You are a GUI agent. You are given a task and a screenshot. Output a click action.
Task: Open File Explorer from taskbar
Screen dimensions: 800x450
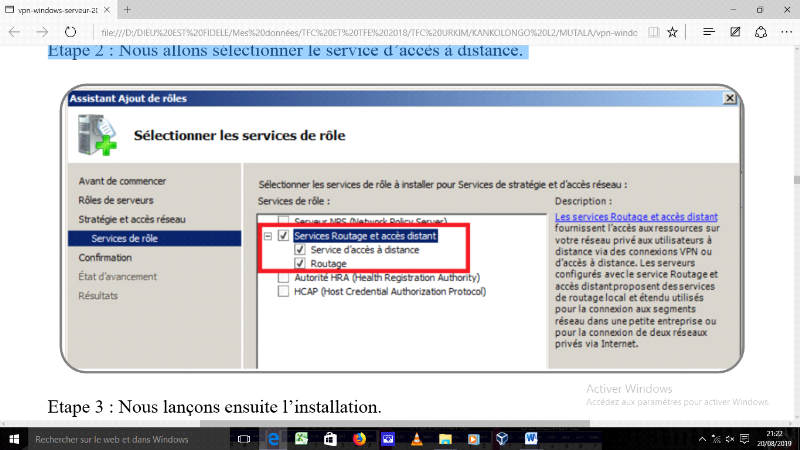(x=445, y=439)
